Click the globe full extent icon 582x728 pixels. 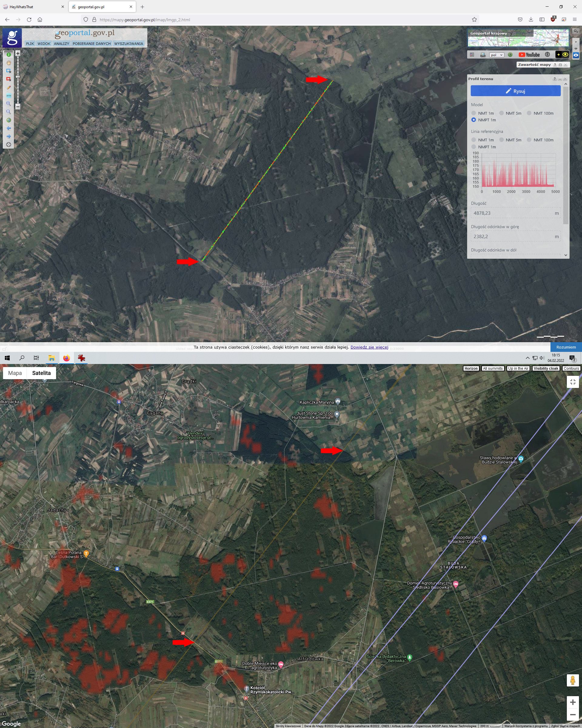pyautogui.click(x=9, y=120)
